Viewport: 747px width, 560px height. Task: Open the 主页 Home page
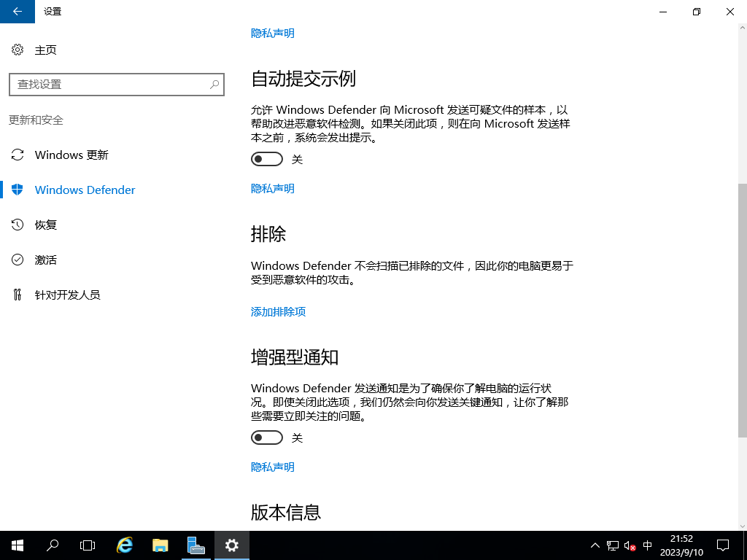pyautogui.click(x=46, y=50)
